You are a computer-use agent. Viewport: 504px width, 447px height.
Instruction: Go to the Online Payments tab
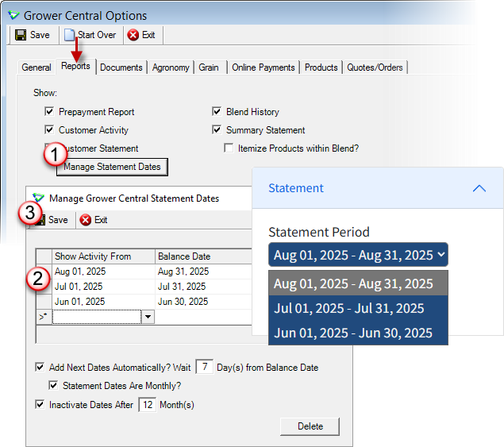[x=264, y=67]
